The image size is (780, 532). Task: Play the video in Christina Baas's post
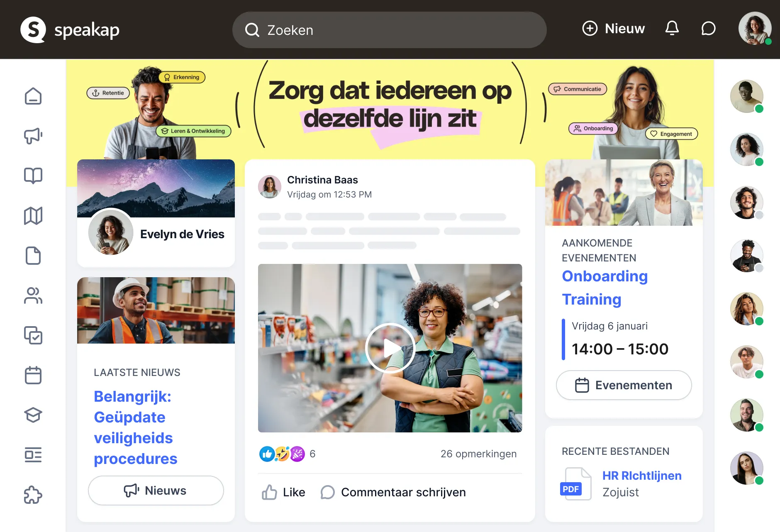coord(390,348)
